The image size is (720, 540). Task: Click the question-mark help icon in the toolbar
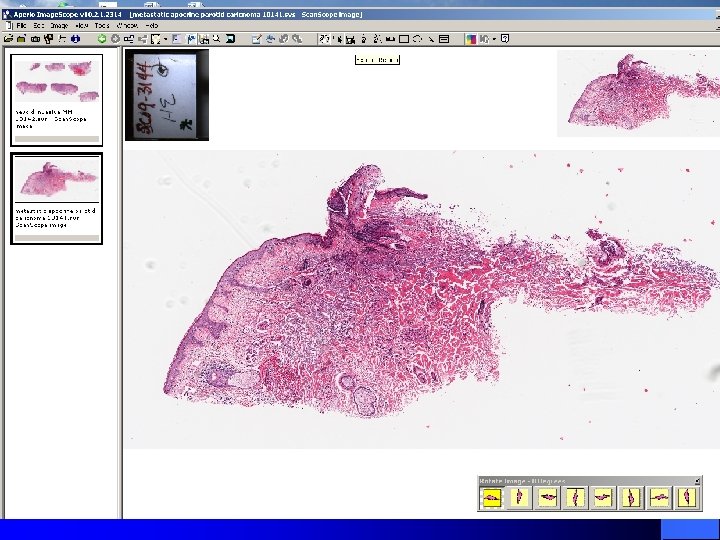tap(505, 39)
